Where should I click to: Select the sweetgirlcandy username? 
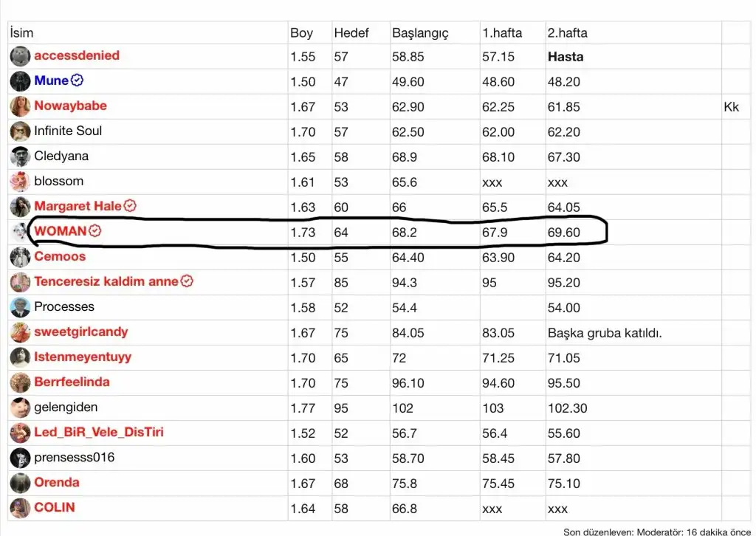tap(80, 331)
